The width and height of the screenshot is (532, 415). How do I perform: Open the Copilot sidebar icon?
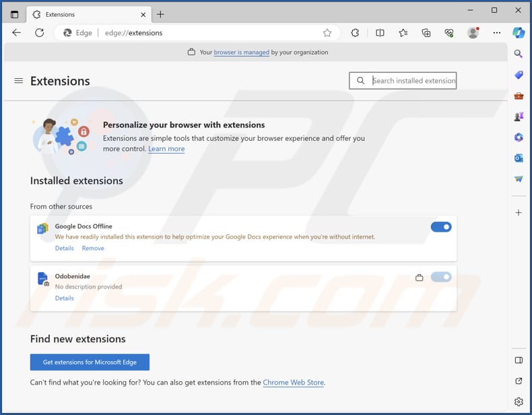518,33
